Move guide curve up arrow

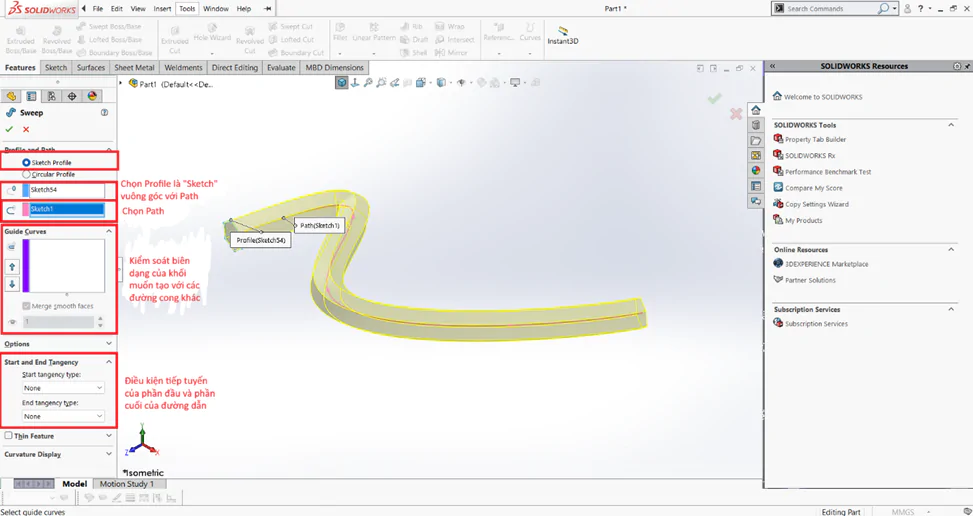(x=12, y=267)
